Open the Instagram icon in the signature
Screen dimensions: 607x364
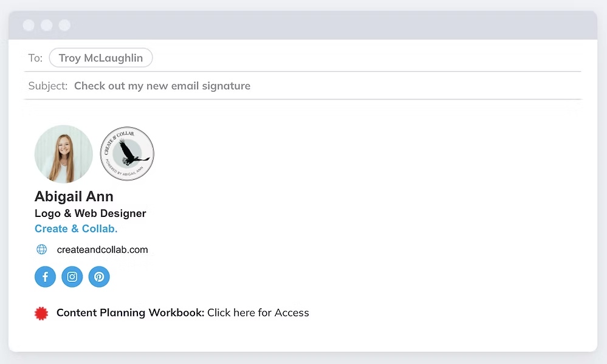72,277
